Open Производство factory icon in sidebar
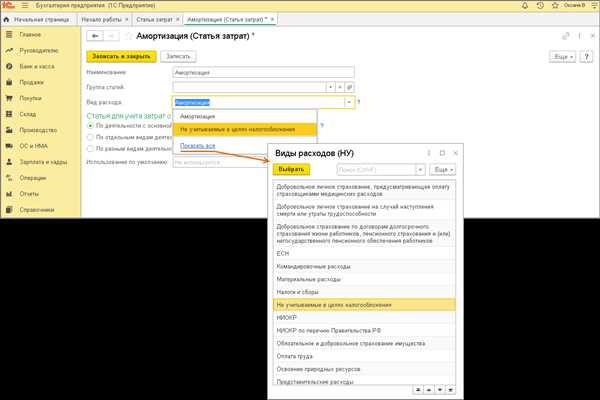The image size is (600, 400). tap(9, 130)
